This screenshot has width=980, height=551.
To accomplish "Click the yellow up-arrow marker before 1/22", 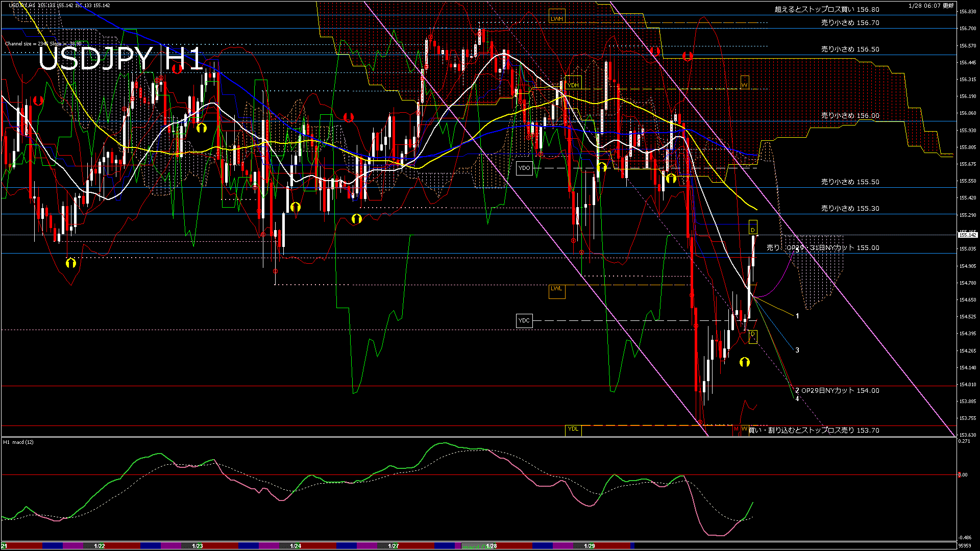I will point(71,263).
